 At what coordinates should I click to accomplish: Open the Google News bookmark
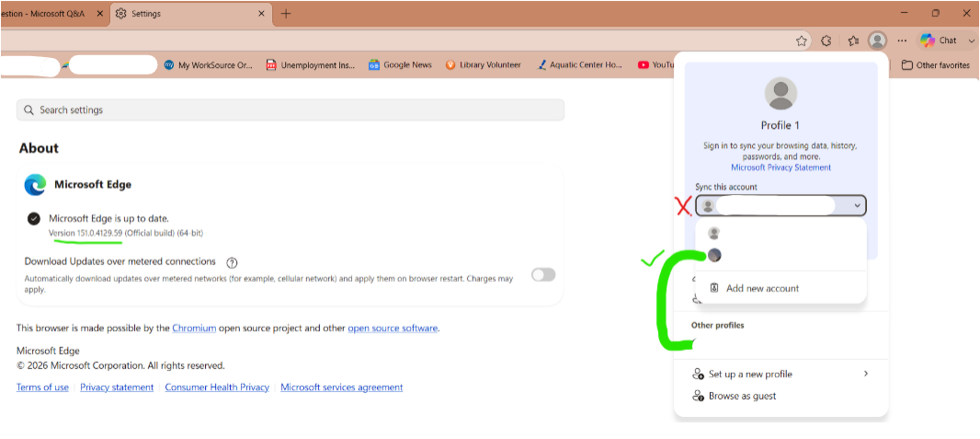pos(400,65)
